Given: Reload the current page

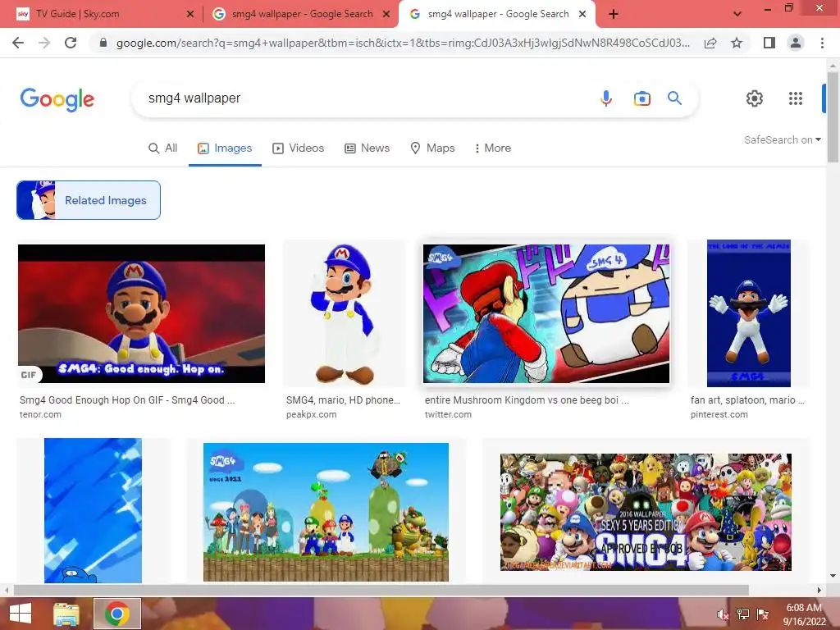Looking at the screenshot, I should pos(71,43).
